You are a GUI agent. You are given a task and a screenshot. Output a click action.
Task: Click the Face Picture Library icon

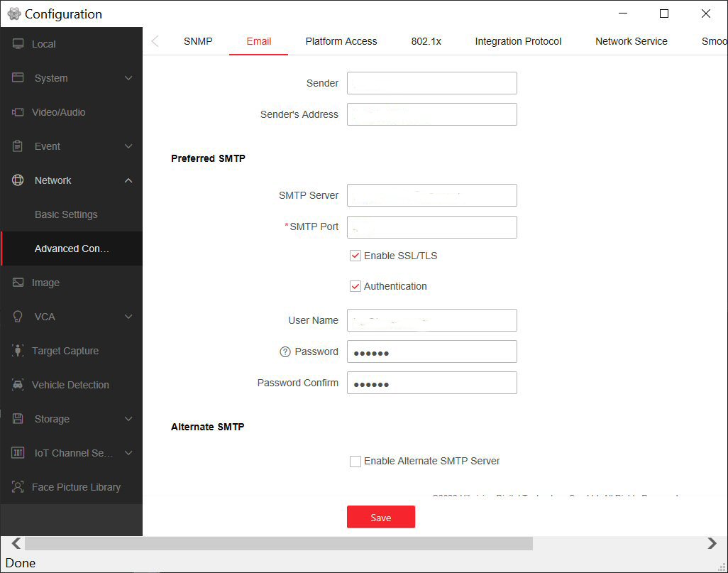click(18, 487)
